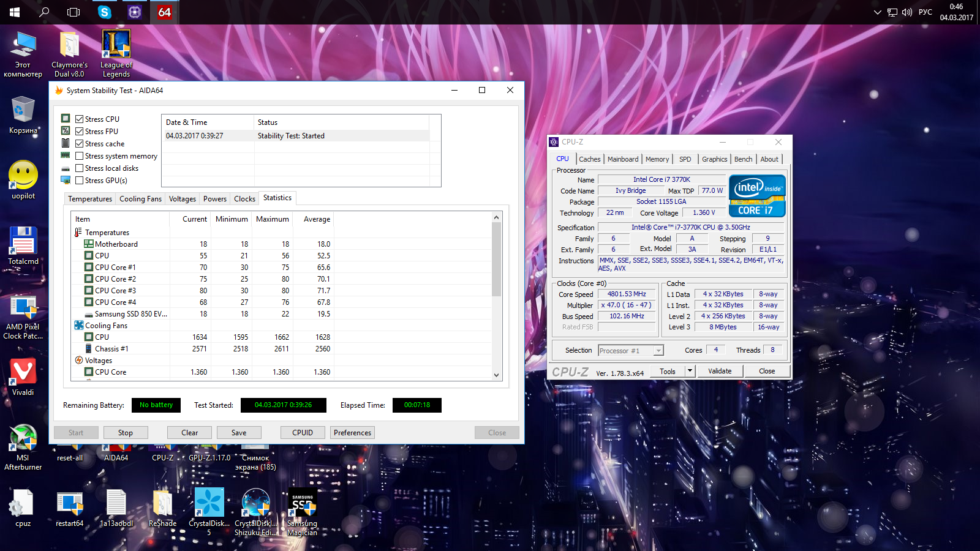Screen dimensions: 980x551
Task: Enable Stress GPU(s) checkbox
Action: click(79, 181)
